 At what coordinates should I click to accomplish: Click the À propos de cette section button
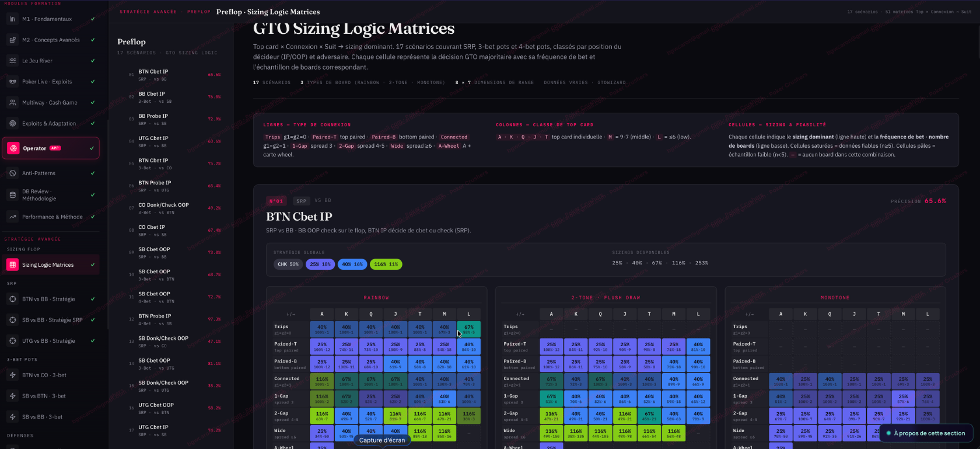pos(926,433)
